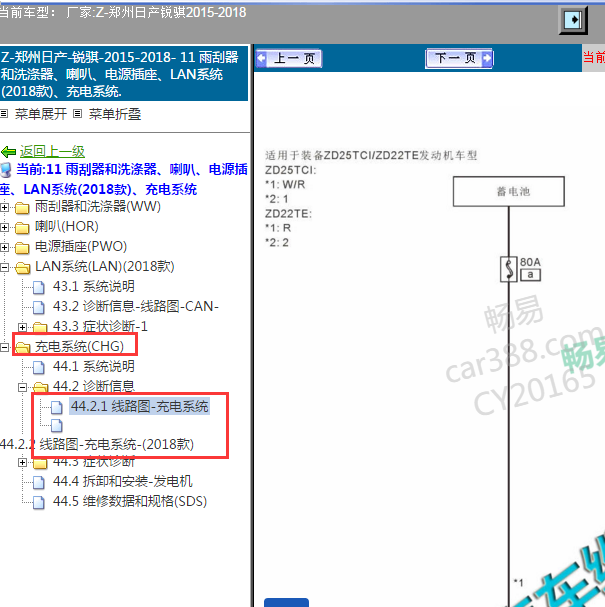The width and height of the screenshot is (605, 607).
Task: Select 44.2 诊断信息 folder
Action: pyautogui.click(x=94, y=386)
